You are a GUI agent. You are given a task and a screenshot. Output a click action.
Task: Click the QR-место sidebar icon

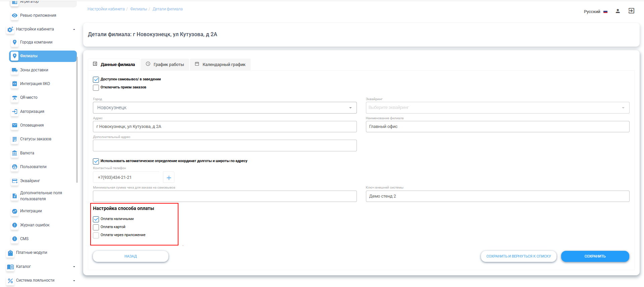(x=14, y=97)
